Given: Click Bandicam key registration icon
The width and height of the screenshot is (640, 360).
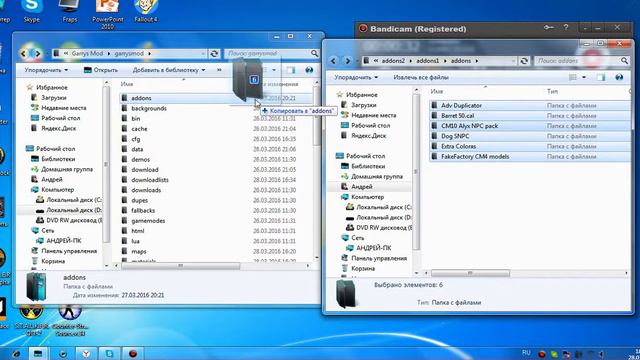Looking at the screenshot, I should tap(549, 27).
